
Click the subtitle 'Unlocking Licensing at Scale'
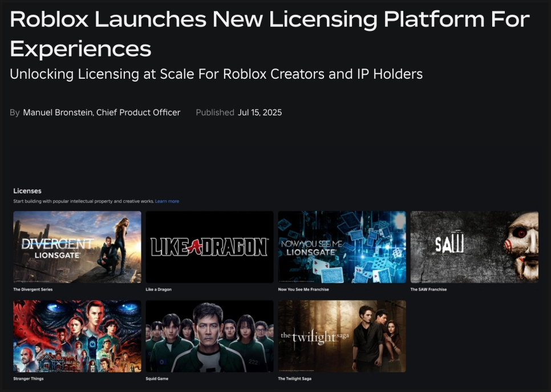point(216,74)
